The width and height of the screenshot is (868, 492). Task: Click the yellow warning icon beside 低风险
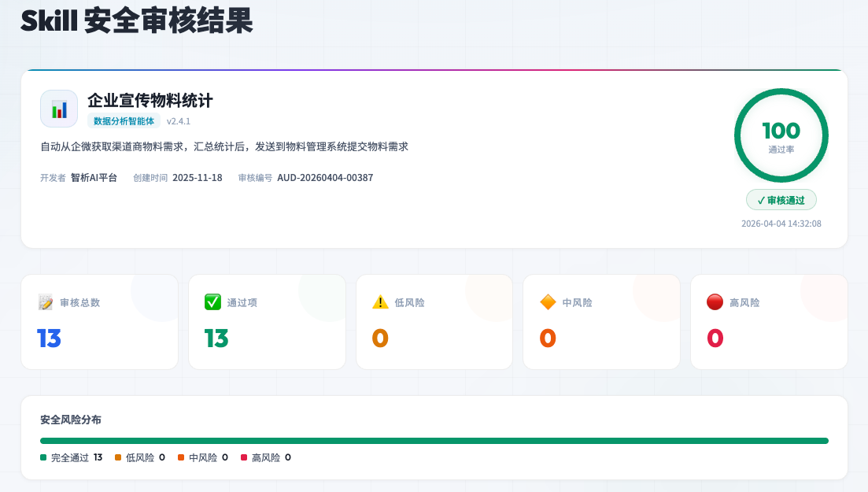pyautogui.click(x=380, y=302)
